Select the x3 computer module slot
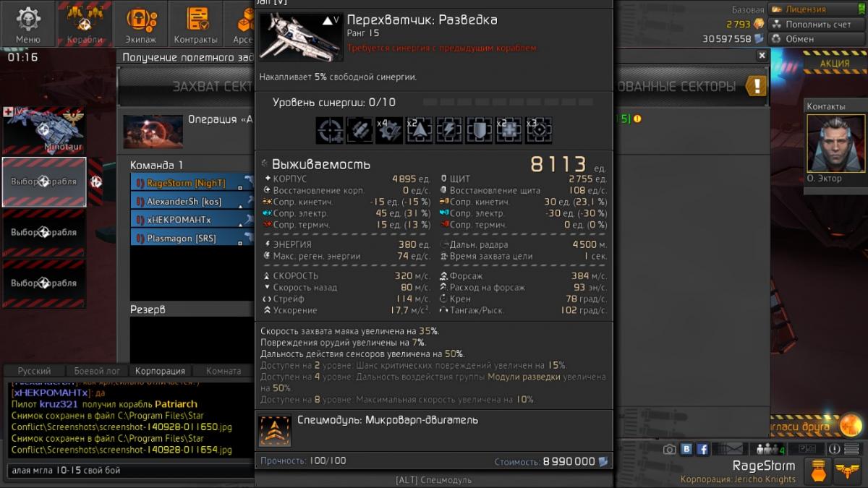The image size is (868, 488). (x=538, y=130)
